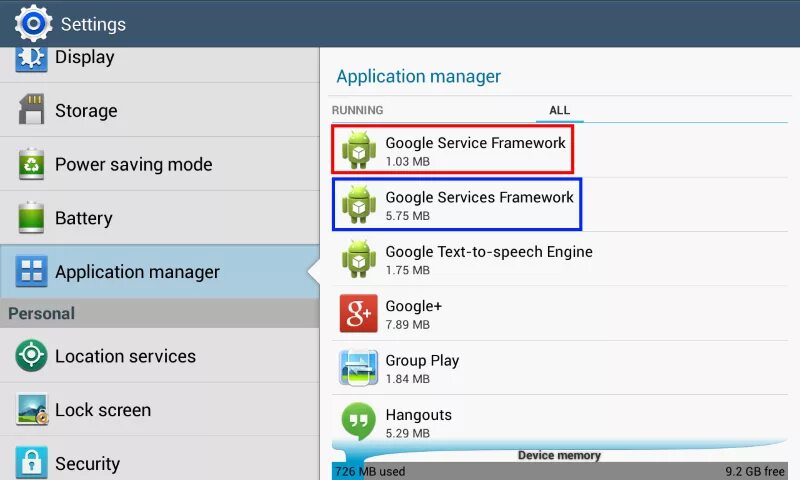Open Google Text-to-speech Engine entry
This screenshot has width=800, height=480.
coord(560,259)
